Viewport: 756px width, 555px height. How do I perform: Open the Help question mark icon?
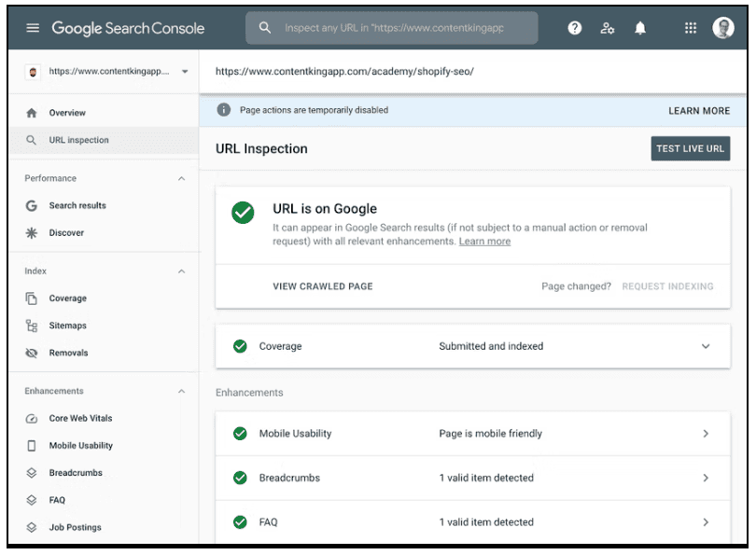point(574,28)
